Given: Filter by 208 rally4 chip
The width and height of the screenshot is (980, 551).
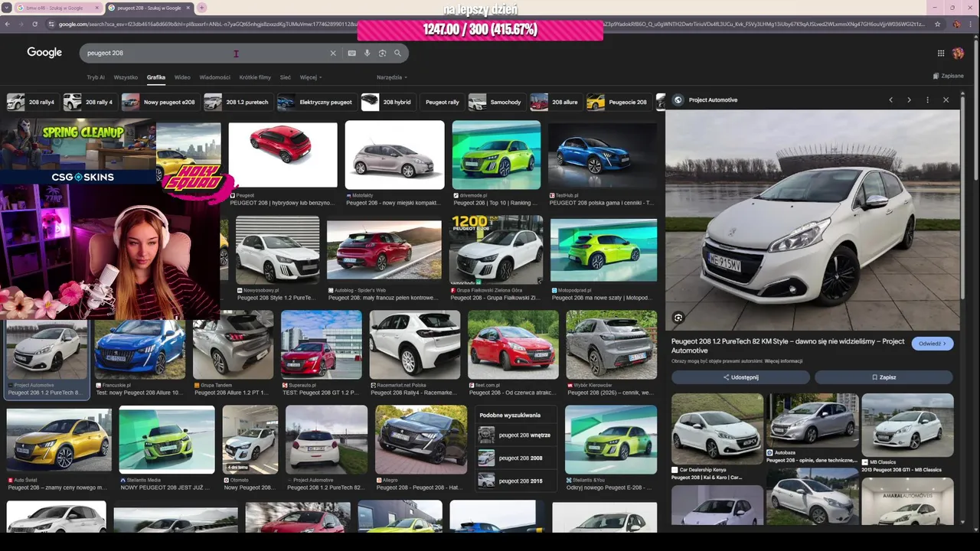Looking at the screenshot, I should pyautogui.click(x=32, y=102).
